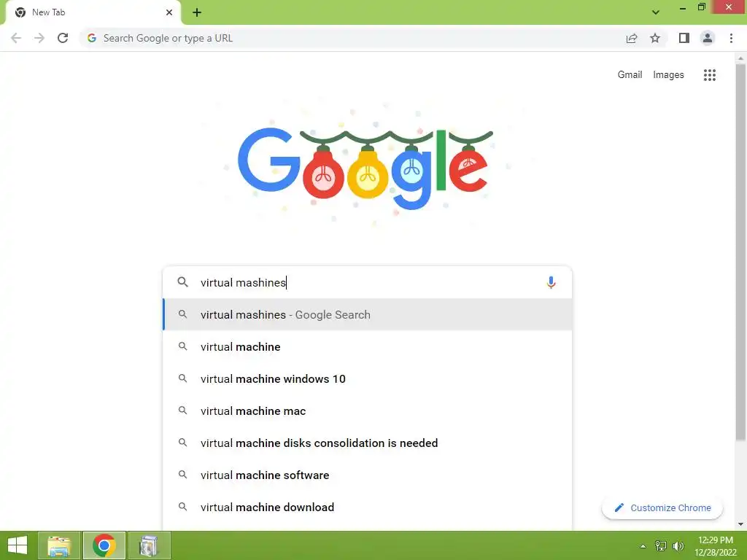
Task: Open a new tab with the plus button
Action: tap(197, 12)
